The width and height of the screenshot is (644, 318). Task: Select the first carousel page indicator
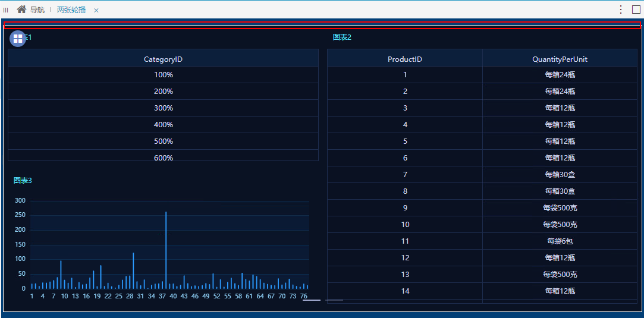(x=312, y=300)
